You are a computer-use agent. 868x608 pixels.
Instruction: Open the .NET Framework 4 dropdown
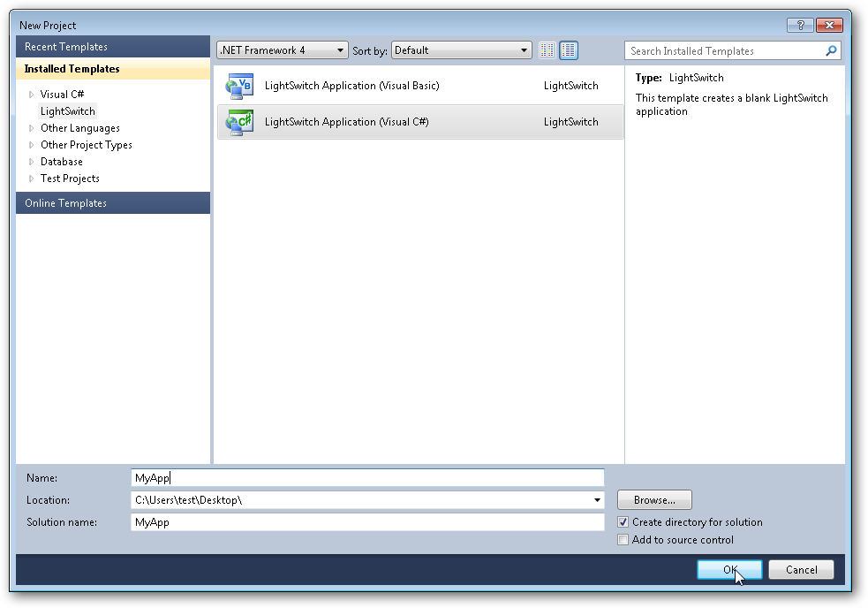tap(283, 50)
